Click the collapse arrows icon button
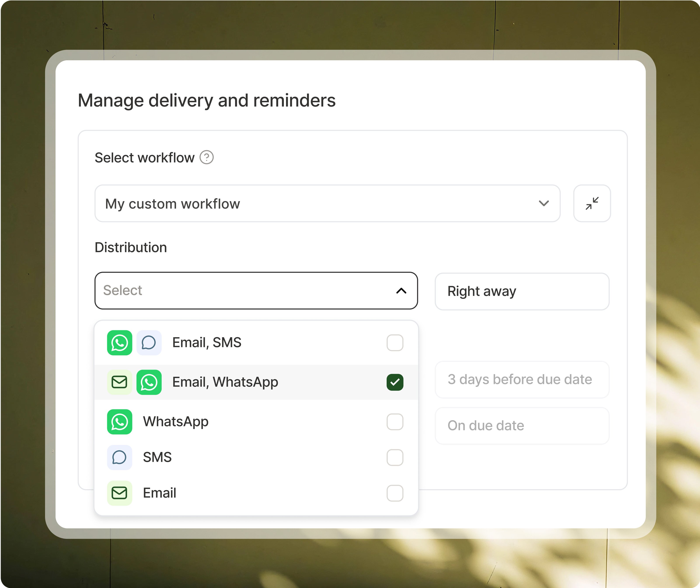Viewport: 700px width, 588px height. click(x=592, y=203)
